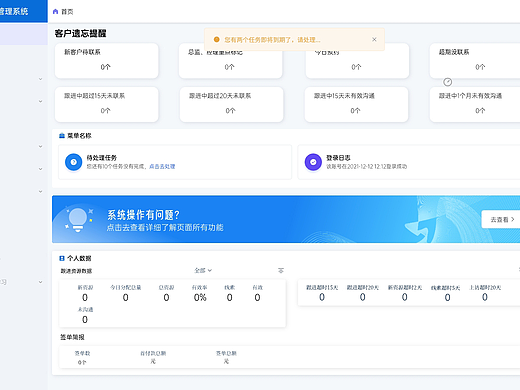The width and height of the screenshot is (520, 390).
Task: Click the 管理系统 logo title in sidebar
Action: point(14,11)
